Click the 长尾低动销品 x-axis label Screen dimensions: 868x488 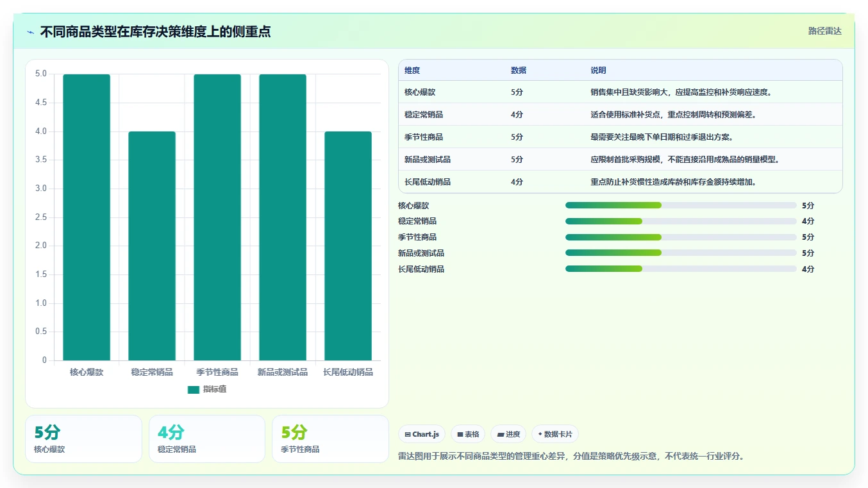click(x=348, y=372)
